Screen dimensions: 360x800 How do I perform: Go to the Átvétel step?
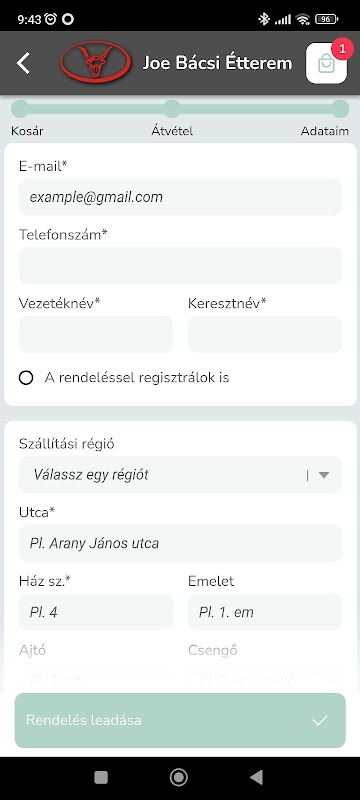coord(172,109)
